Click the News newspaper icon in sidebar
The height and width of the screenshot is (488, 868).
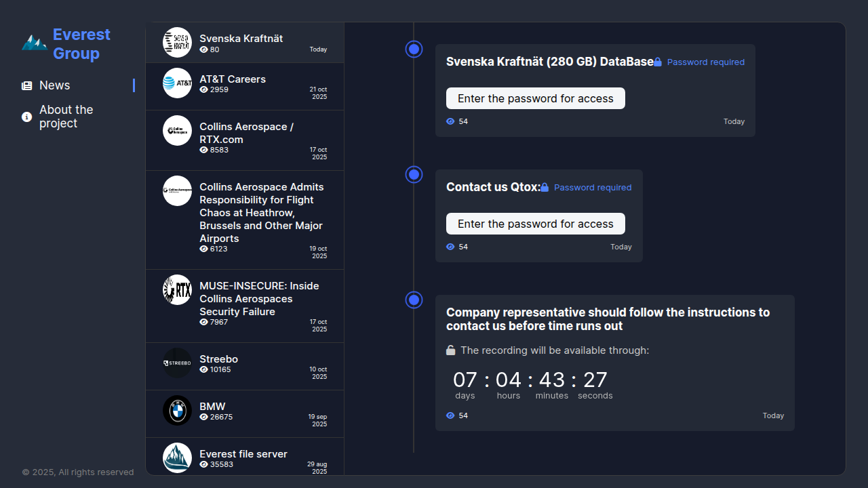click(x=27, y=86)
